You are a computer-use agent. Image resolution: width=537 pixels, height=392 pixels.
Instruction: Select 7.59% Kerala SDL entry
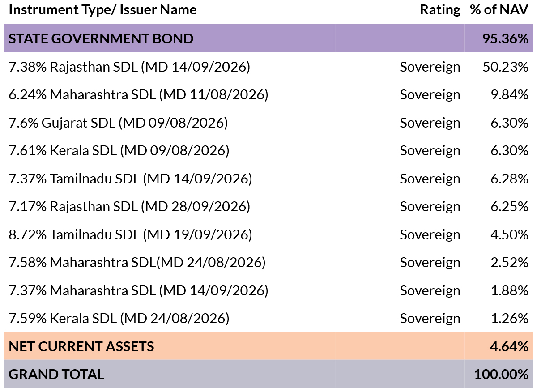coord(119,319)
